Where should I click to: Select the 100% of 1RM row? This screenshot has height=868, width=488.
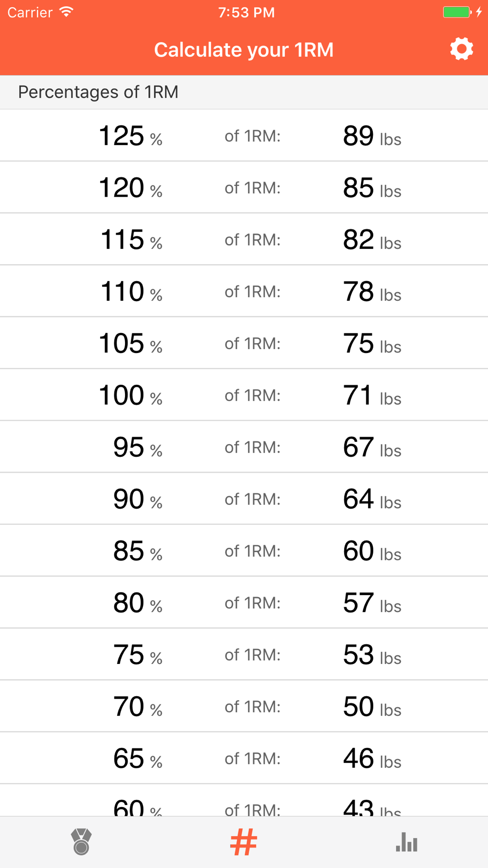pos(244,395)
